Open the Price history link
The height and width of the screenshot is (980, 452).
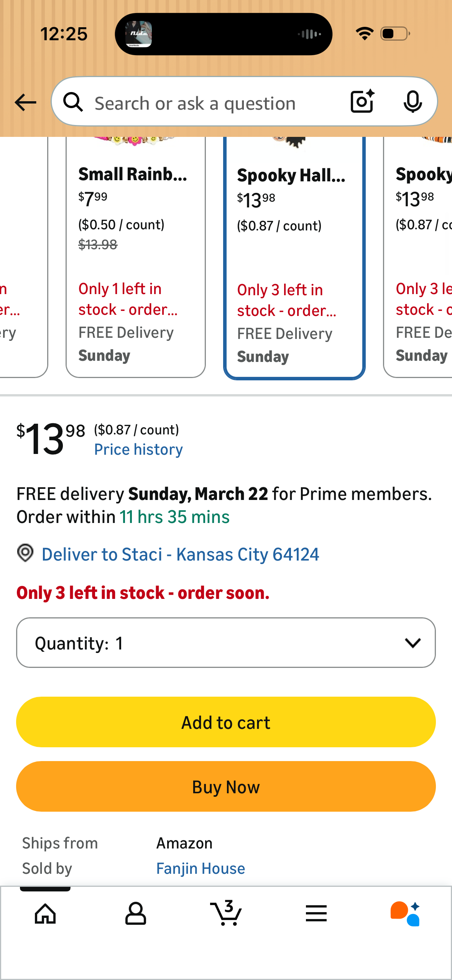point(138,450)
